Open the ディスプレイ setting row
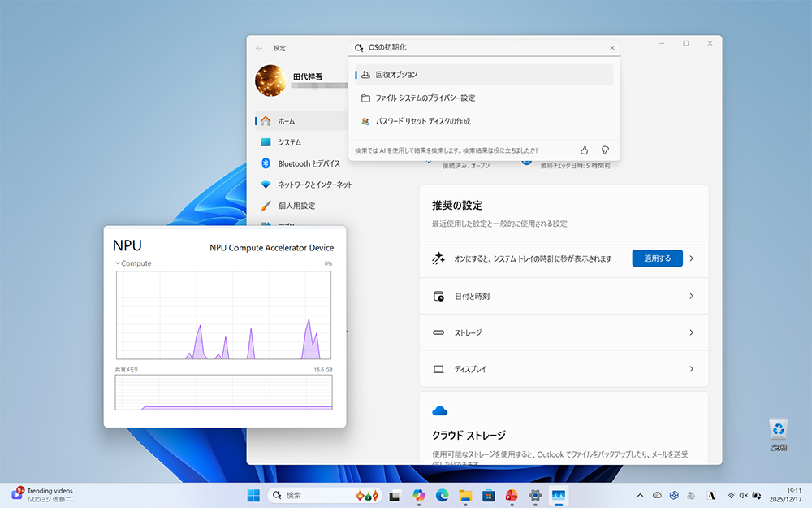Viewport: 812px width, 508px height. 564,368
